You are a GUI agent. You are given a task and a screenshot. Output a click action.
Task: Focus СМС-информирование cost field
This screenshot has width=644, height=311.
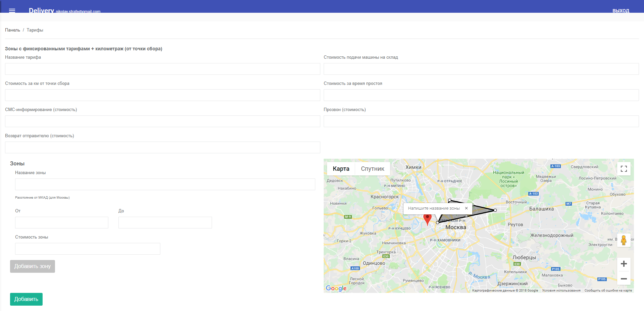pos(163,121)
